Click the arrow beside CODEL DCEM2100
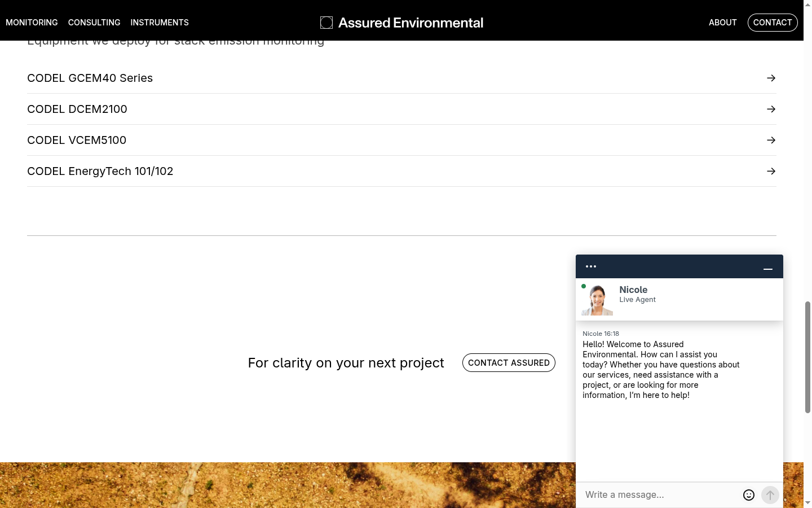This screenshot has width=812, height=508. click(771, 109)
